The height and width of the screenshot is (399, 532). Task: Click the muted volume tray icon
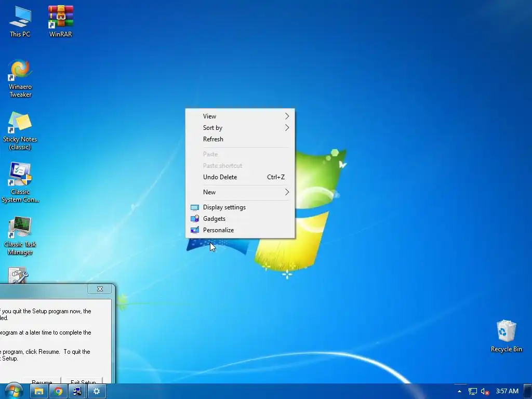click(485, 391)
